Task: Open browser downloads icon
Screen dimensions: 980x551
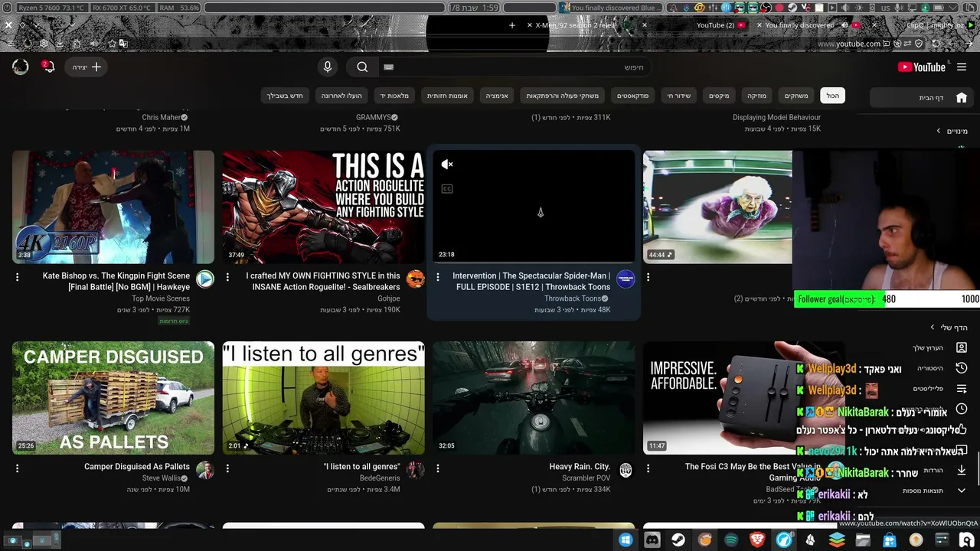Action: click(x=60, y=44)
